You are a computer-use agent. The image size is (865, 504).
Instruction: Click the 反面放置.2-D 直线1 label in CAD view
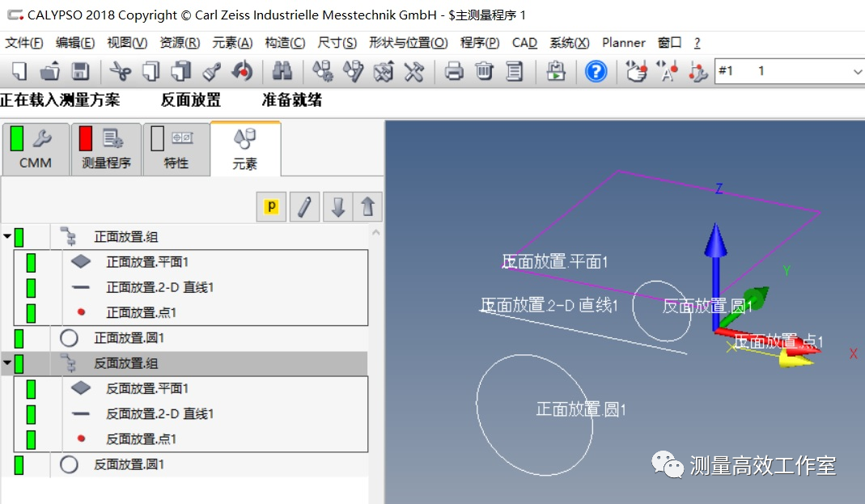point(549,304)
